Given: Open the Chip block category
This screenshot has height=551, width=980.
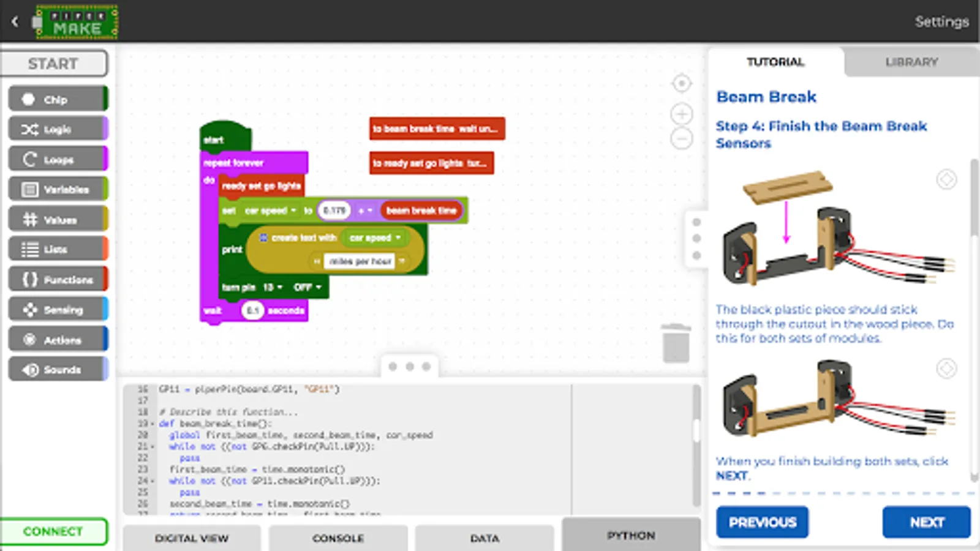Looking at the screenshot, I should click(x=58, y=99).
